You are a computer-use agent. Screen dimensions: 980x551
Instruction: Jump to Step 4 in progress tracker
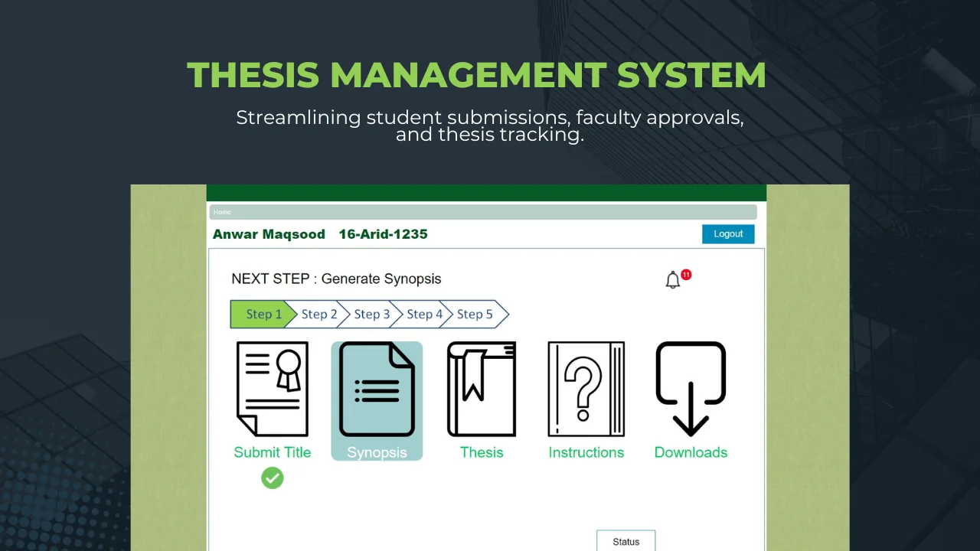(424, 315)
